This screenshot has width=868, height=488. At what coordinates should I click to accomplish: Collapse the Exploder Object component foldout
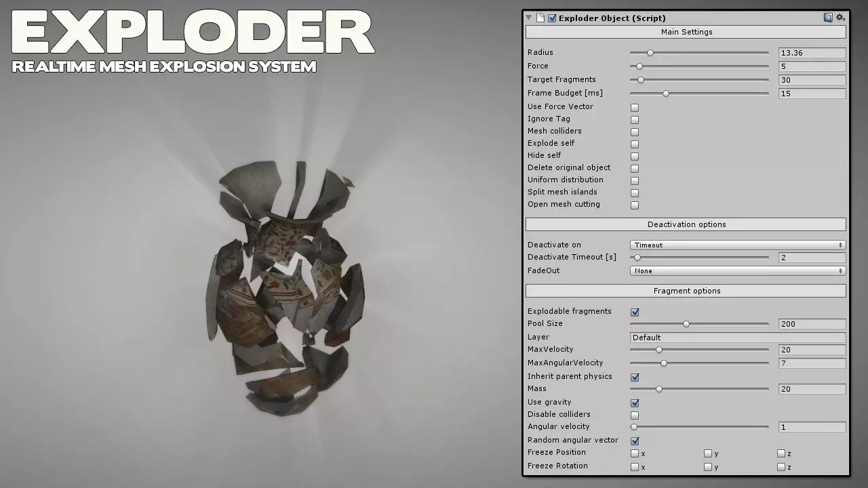(x=529, y=18)
